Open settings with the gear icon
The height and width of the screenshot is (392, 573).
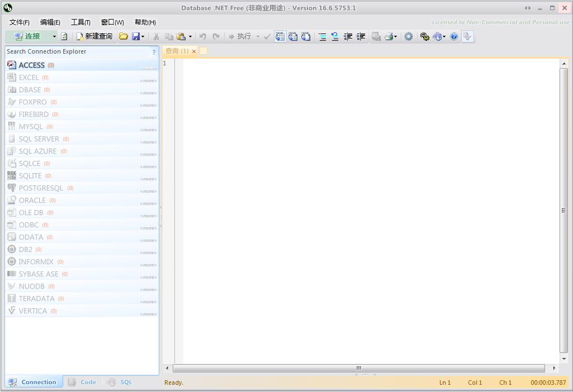tap(409, 36)
